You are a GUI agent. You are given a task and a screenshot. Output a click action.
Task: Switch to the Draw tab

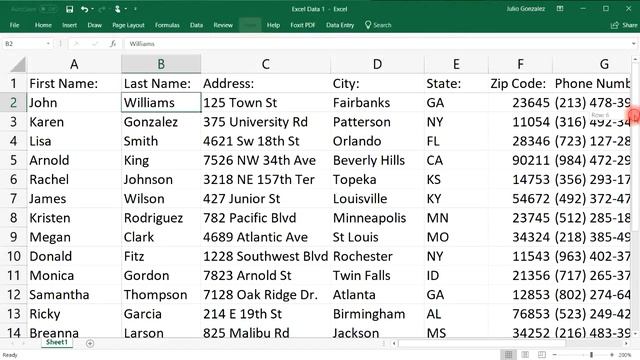click(x=94, y=25)
